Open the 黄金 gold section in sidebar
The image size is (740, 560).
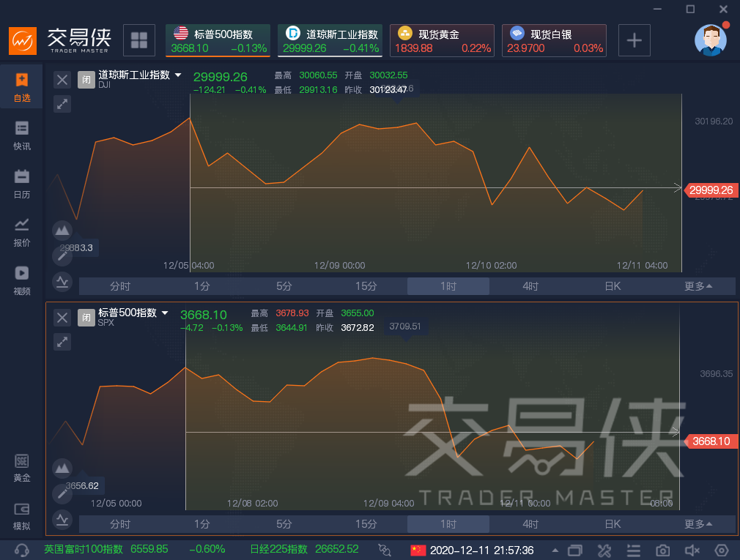22,468
